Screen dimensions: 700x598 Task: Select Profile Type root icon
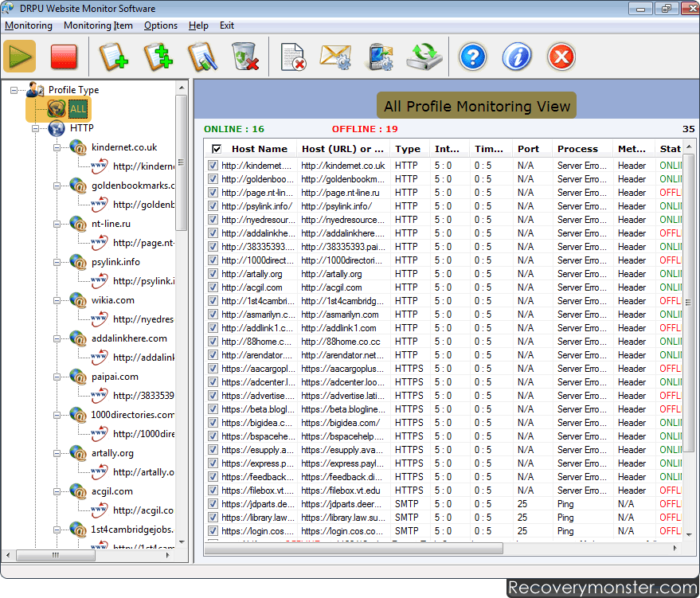tap(35, 89)
